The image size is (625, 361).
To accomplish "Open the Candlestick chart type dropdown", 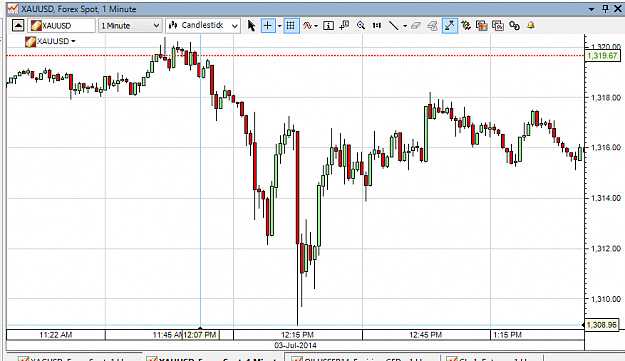I will (x=203, y=26).
